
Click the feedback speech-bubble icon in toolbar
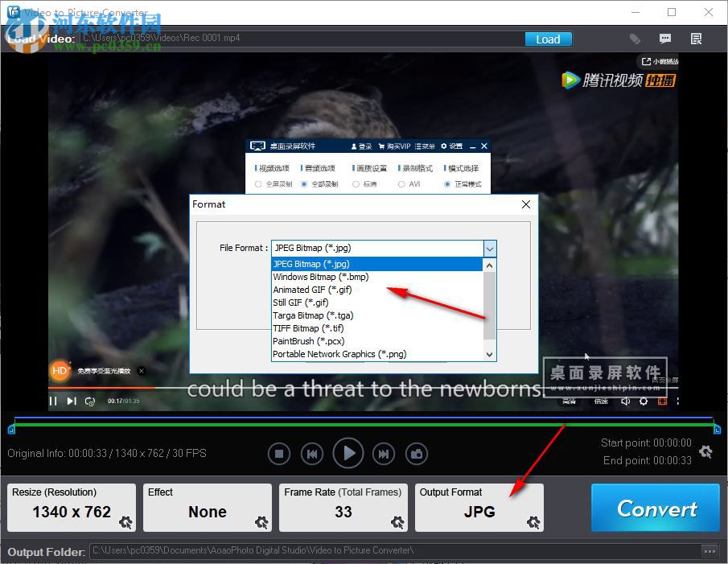click(x=666, y=39)
